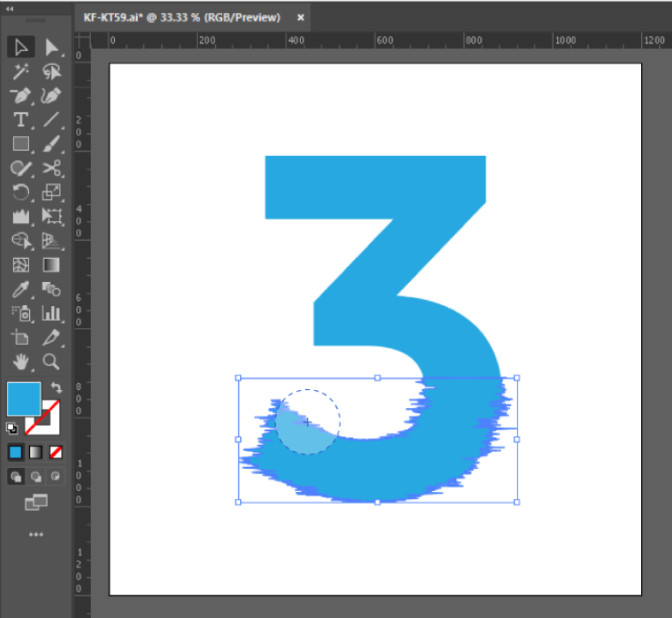Screen dimensions: 672x618
Task: Select the Pen tool
Action: tap(21, 96)
